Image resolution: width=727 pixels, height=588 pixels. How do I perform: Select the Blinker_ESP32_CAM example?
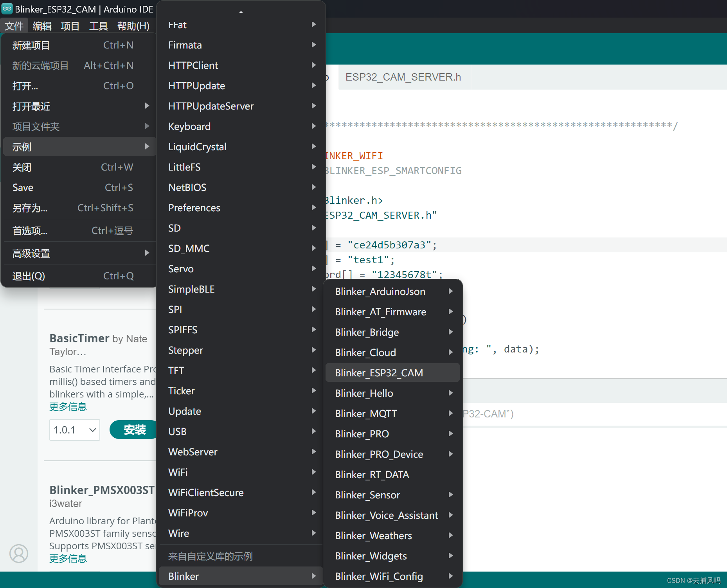[x=393, y=373]
